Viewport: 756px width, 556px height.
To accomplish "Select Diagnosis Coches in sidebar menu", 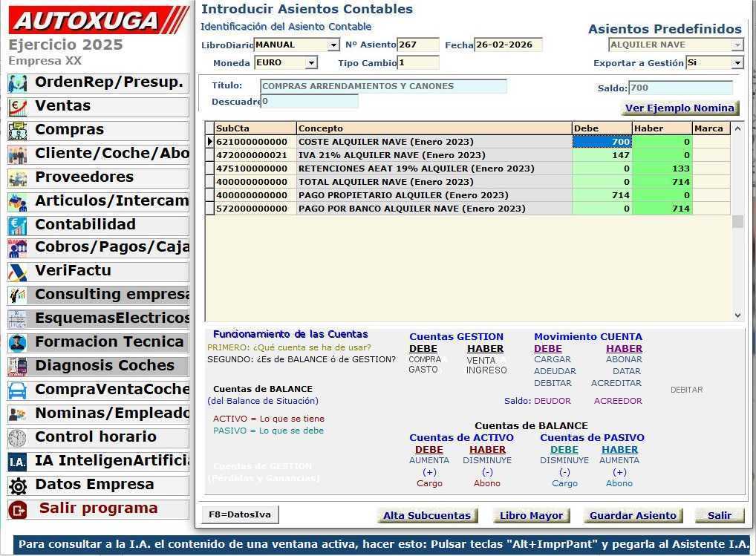I will tap(104, 366).
